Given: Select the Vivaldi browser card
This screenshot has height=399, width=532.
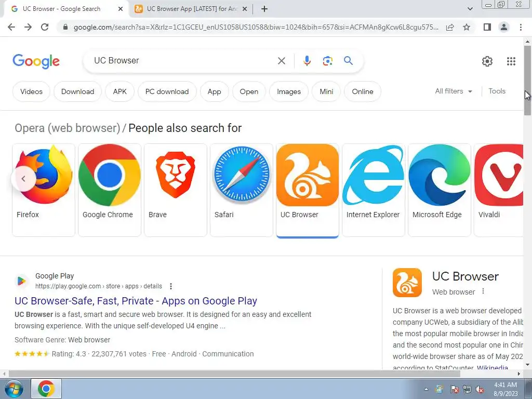Looking at the screenshot, I should pos(498,190).
